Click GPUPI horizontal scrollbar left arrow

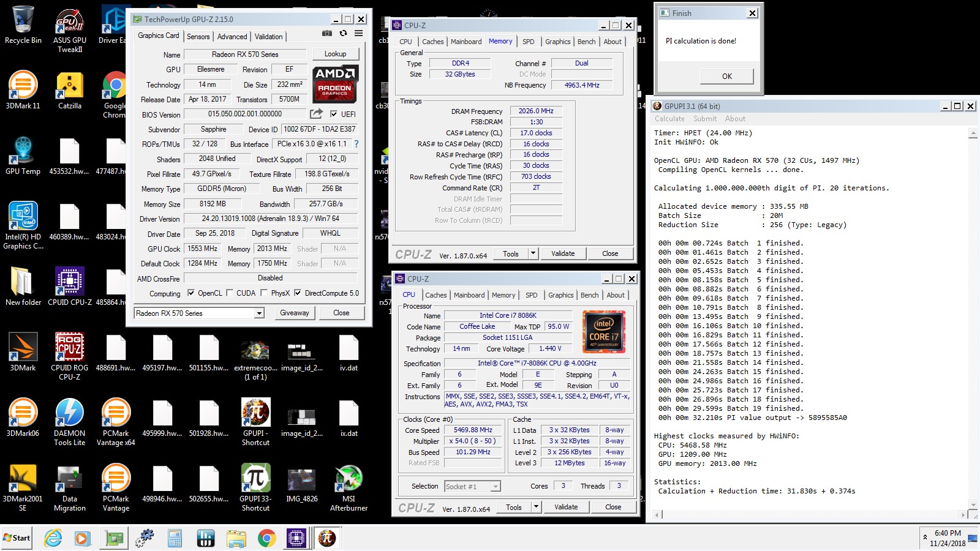(658, 515)
